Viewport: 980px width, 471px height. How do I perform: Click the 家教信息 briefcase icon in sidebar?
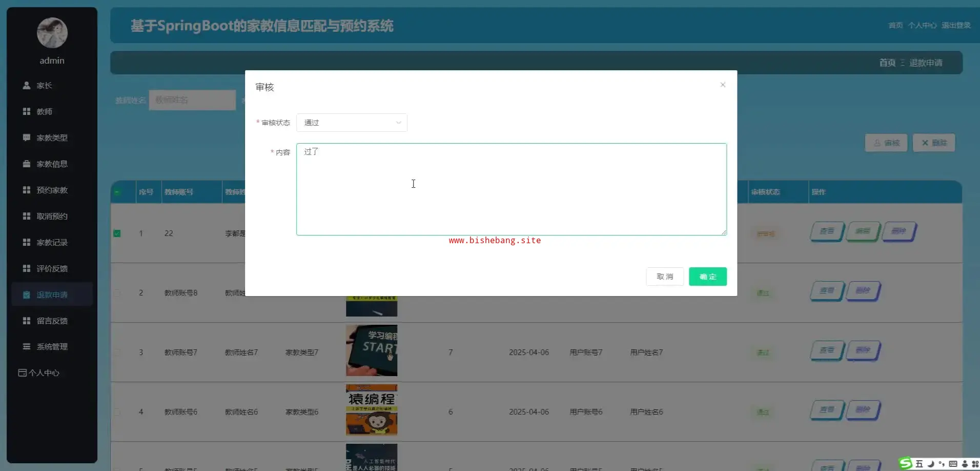click(x=27, y=164)
